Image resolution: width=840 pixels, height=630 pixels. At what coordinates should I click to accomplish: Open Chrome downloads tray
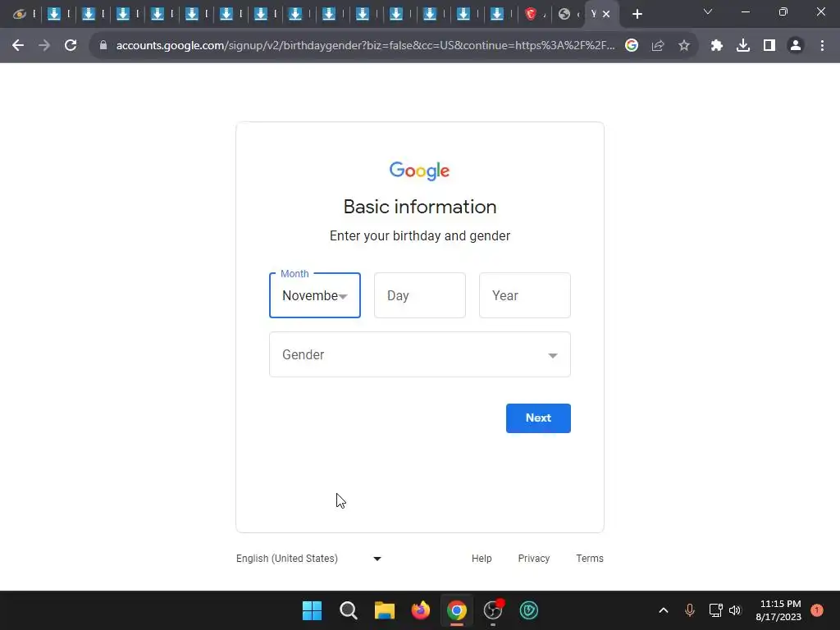point(743,46)
